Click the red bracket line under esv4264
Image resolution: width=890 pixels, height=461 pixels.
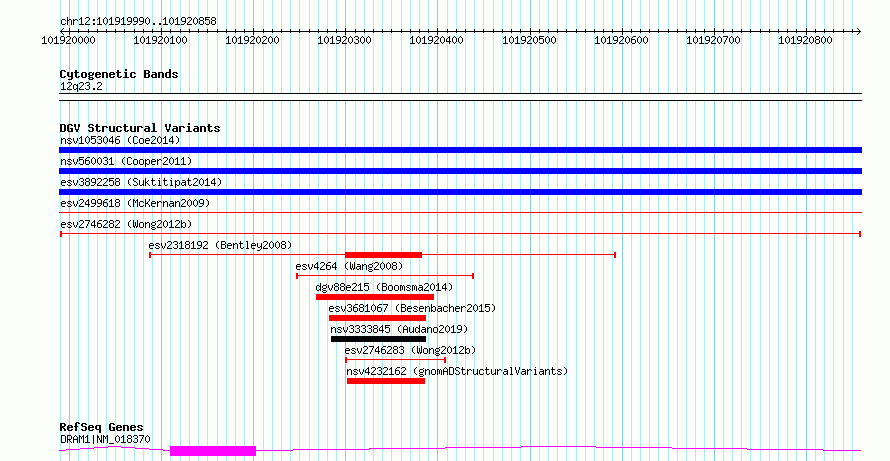tap(385, 276)
